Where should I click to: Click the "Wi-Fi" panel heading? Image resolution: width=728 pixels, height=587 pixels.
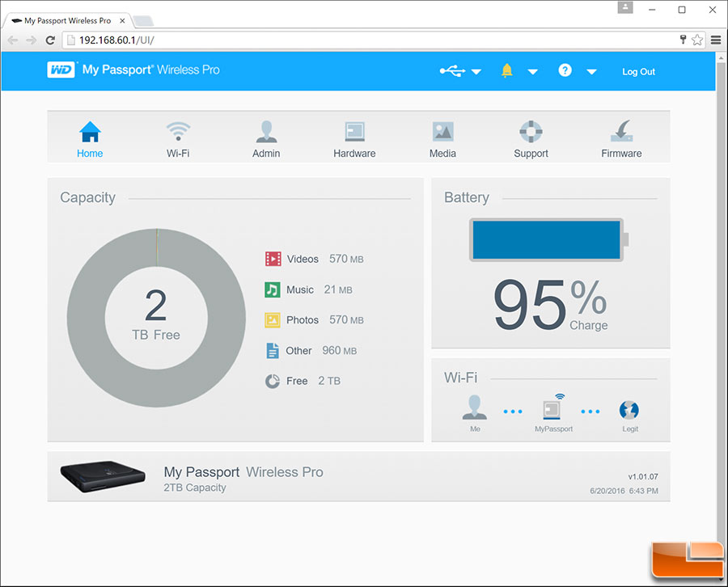(460, 378)
